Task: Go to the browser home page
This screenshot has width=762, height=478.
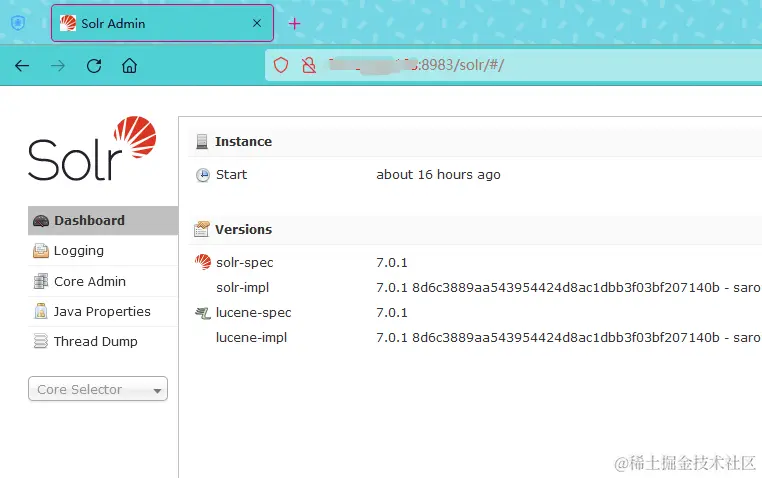Action: click(129, 66)
